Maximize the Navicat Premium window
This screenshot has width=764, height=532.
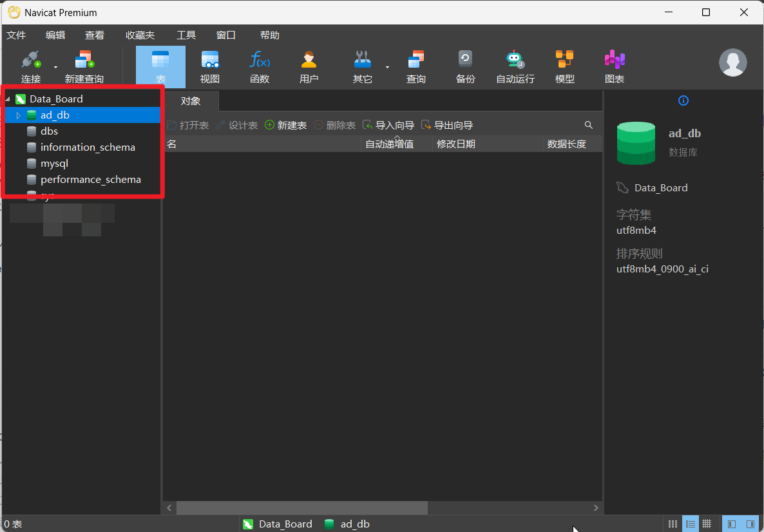pyautogui.click(x=705, y=13)
